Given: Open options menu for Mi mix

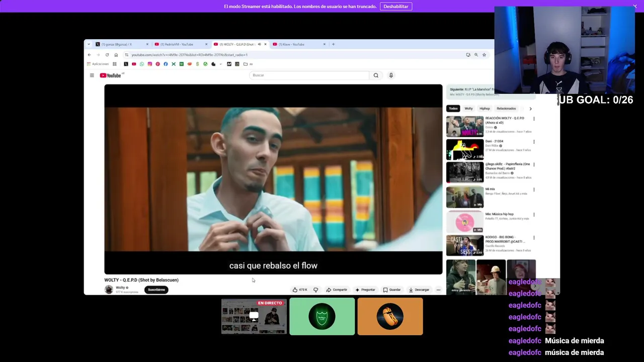Looking at the screenshot, I should click(x=534, y=190).
